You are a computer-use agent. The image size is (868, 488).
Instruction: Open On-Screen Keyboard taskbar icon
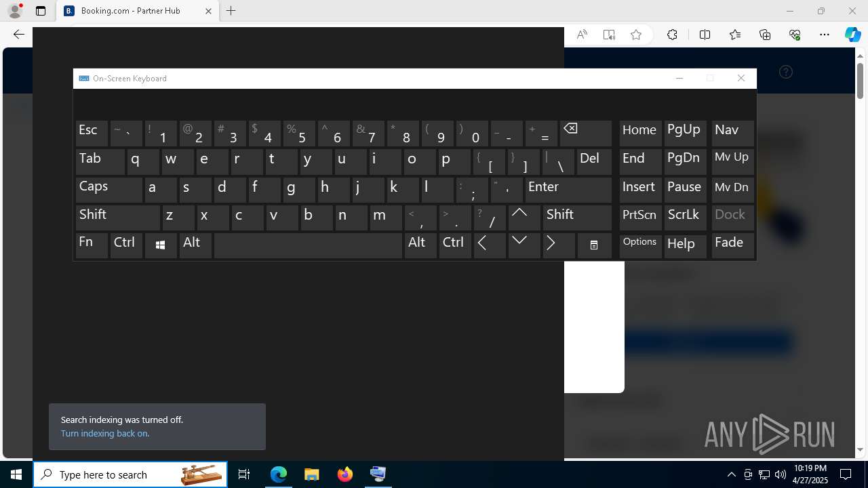click(378, 474)
